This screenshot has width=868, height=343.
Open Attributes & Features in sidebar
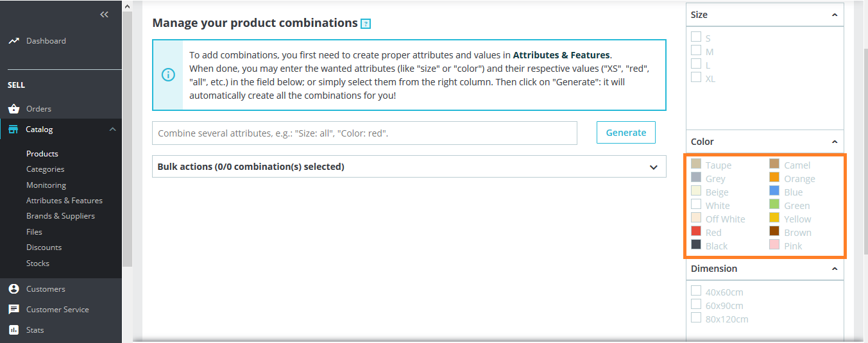point(64,201)
